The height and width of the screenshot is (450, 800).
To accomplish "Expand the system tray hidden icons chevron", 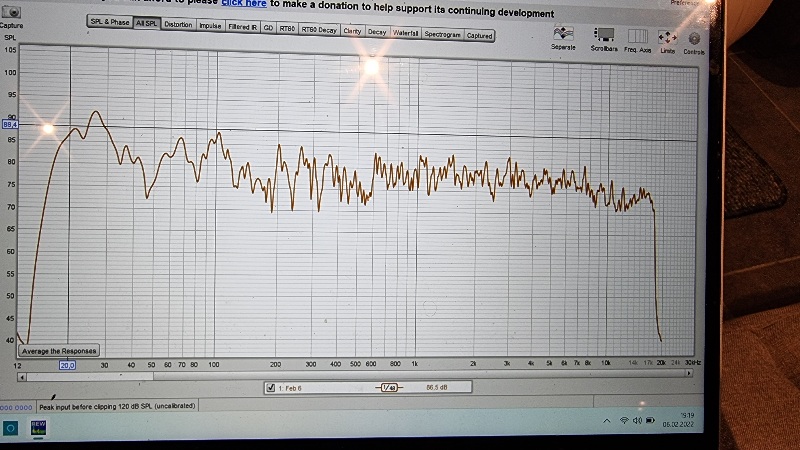I will [608, 421].
